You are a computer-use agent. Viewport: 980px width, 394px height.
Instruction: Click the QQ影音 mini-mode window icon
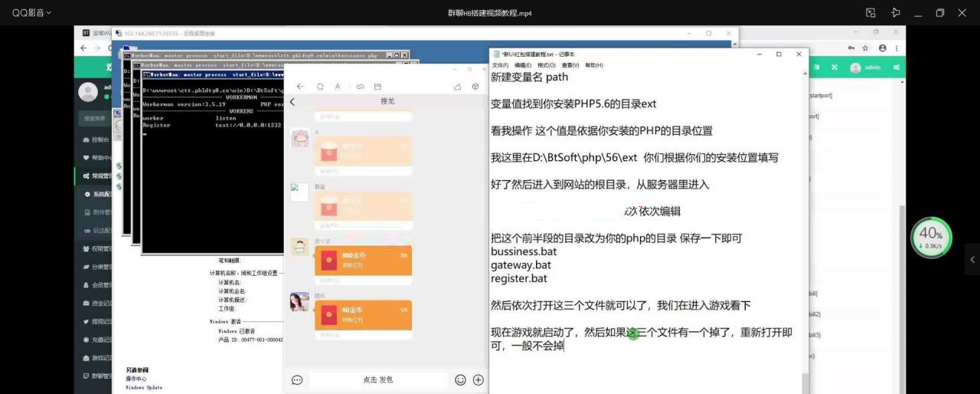click(871, 13)
